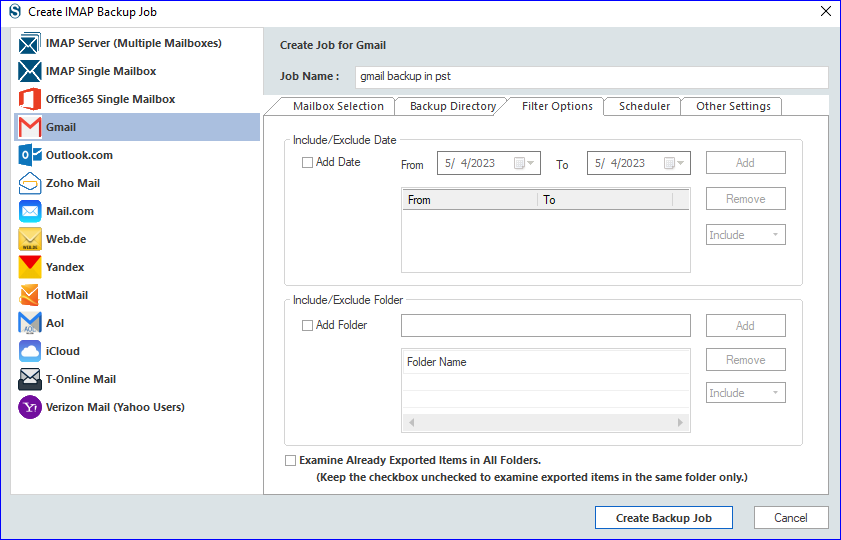Switch to the Mailbox Selection tab

coord(338,106)
